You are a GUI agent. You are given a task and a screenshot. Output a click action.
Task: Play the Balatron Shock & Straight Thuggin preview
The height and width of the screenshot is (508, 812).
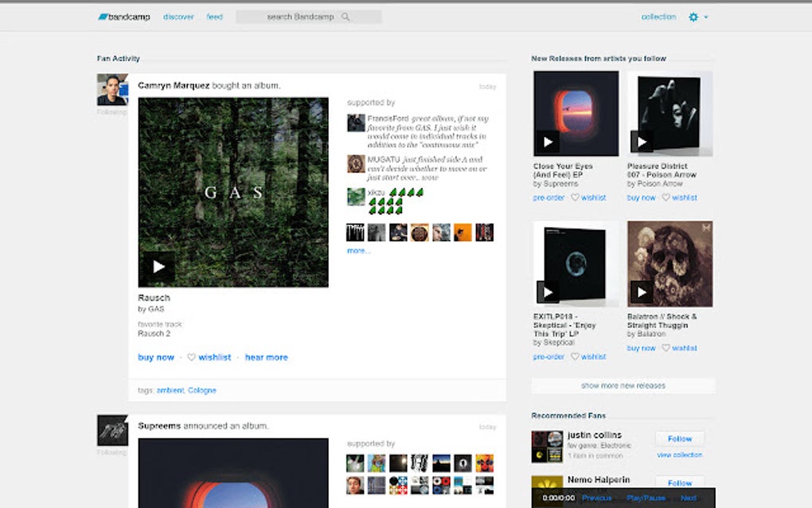coord(642,292)
